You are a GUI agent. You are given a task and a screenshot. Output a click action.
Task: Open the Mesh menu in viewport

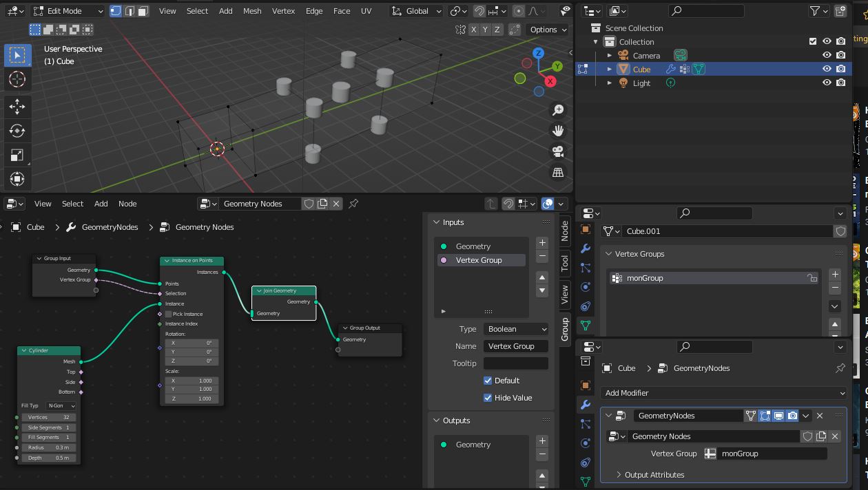coord(252,11)
